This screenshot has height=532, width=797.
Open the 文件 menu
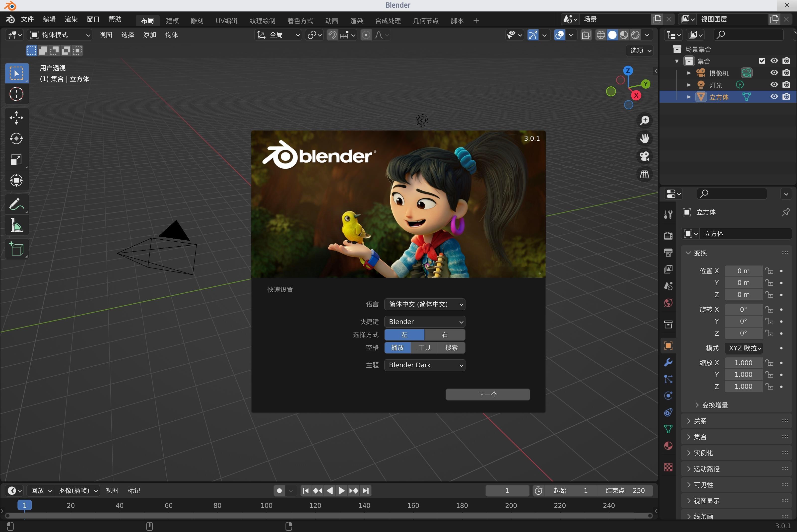coord(27,19)
